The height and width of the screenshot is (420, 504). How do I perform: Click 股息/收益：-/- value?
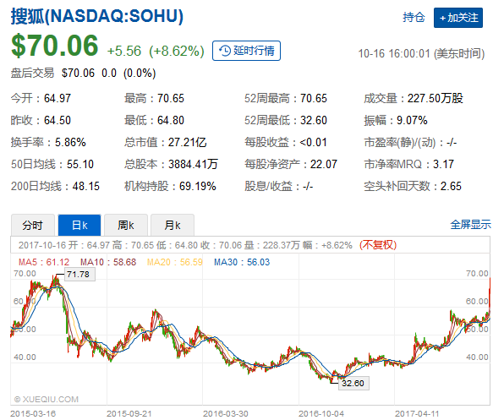point(278,186)
